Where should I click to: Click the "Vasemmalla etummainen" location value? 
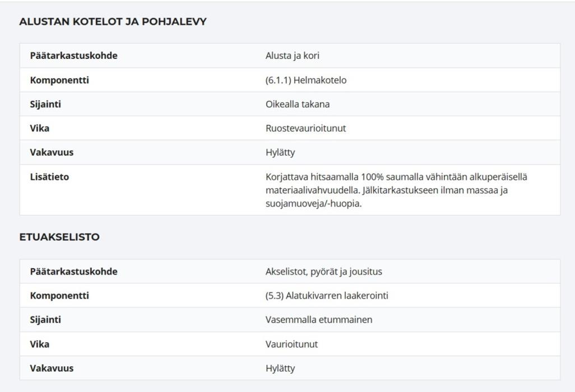click(x=319, y=320)
